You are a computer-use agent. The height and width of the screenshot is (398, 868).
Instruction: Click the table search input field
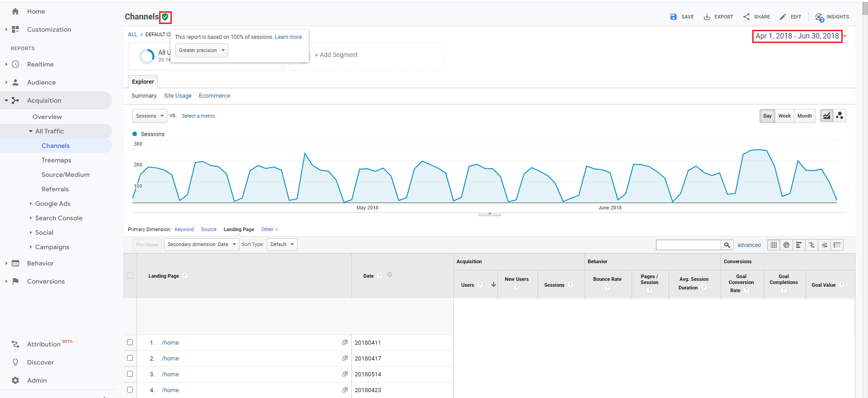(x=688, y=245)
